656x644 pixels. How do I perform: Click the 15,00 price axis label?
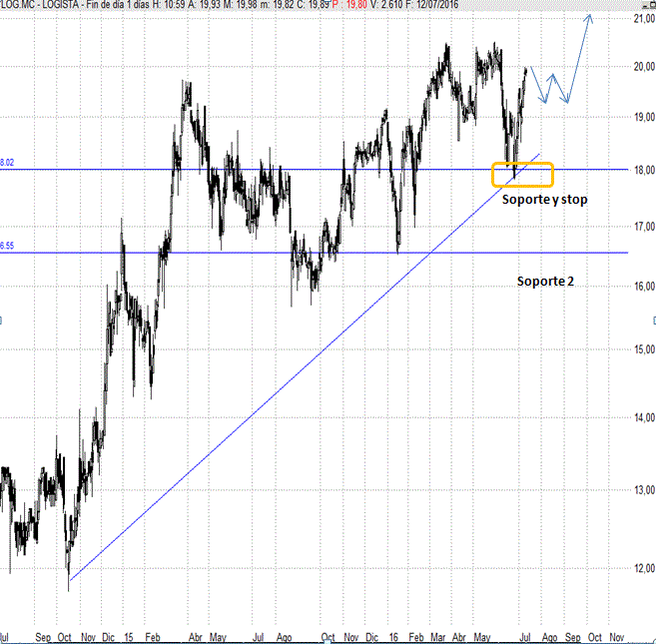pos(644,349)
